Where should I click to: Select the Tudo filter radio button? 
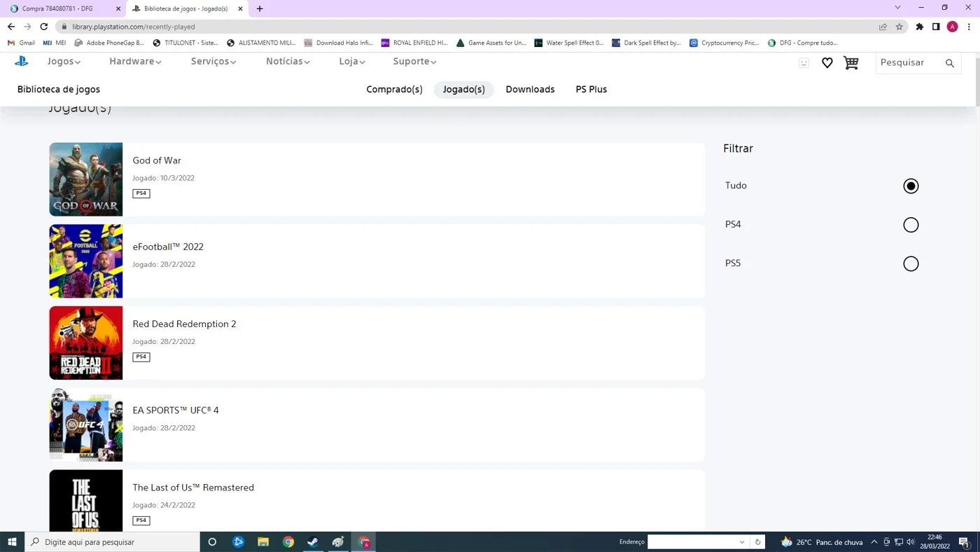pos(911,186)
